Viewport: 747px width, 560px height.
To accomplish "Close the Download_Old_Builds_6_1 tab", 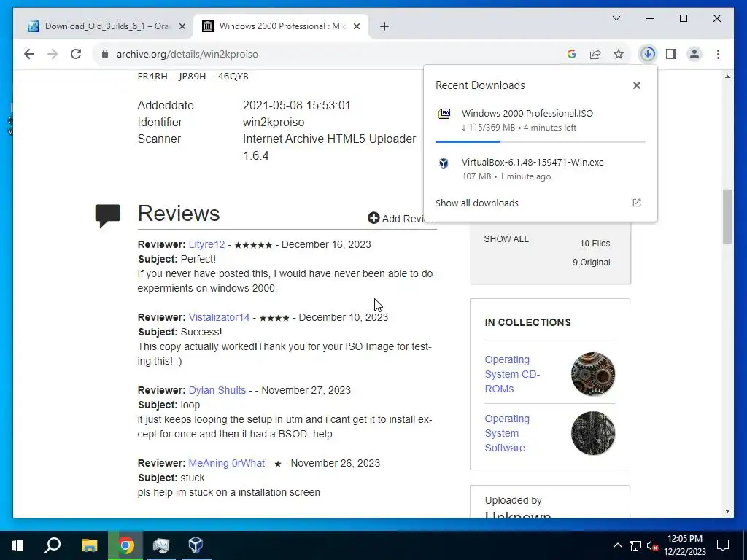I will (x=182, y=26).
